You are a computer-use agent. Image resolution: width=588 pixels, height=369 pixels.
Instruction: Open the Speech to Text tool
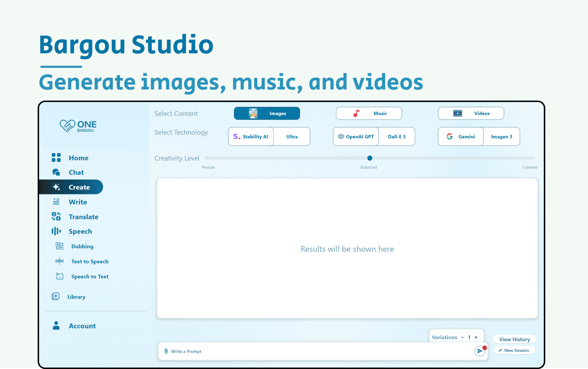tap(59, 276)
